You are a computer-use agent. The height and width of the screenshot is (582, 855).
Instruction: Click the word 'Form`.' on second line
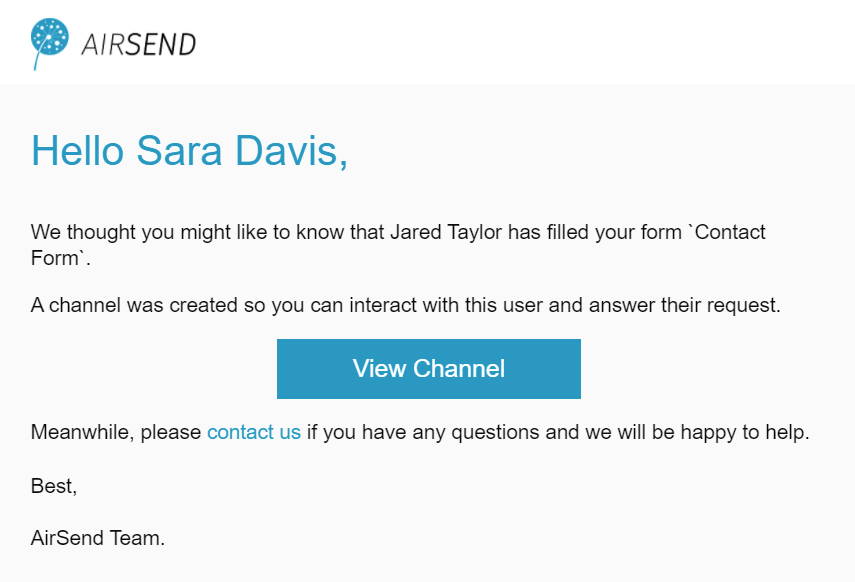(x=61, y=258)
